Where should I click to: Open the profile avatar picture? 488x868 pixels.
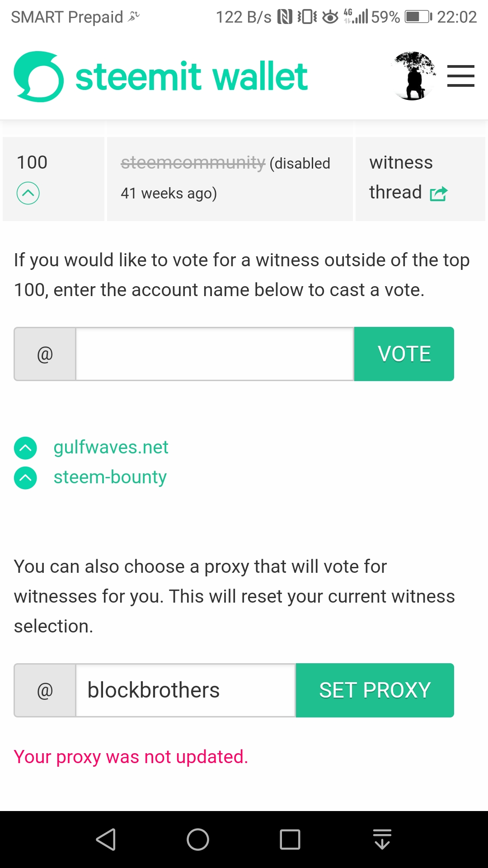tap(413, 76)
